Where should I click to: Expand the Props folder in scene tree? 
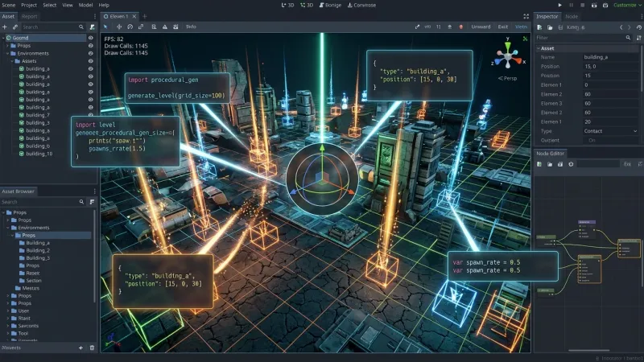pyautogui.click(x=8, y=46)
